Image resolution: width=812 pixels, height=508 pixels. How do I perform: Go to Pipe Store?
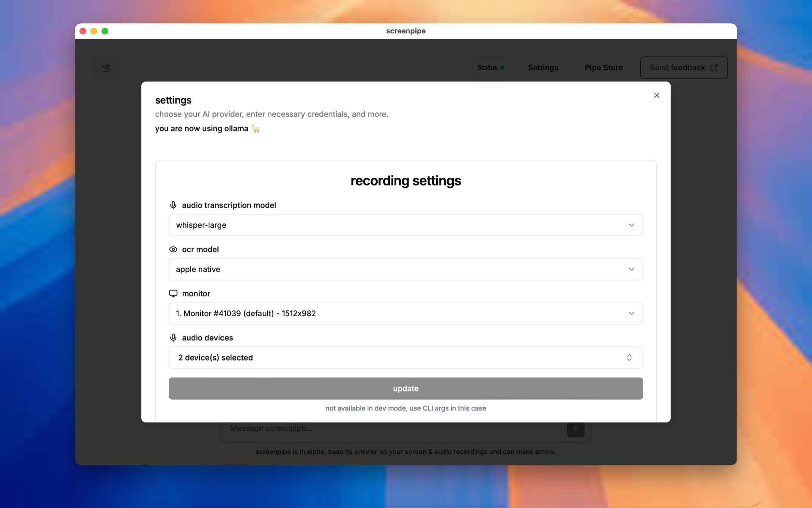(604, 68)
